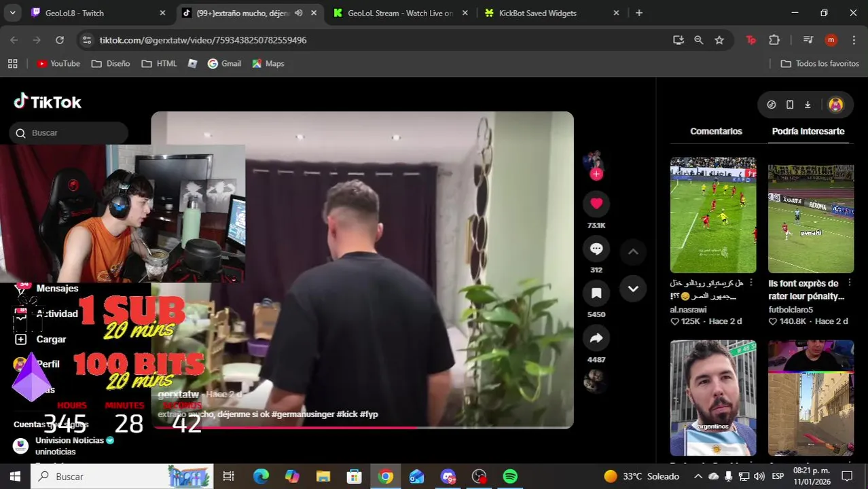Open the Windows notification center
The height and width of the screenshot is (489, 868).
847,476
